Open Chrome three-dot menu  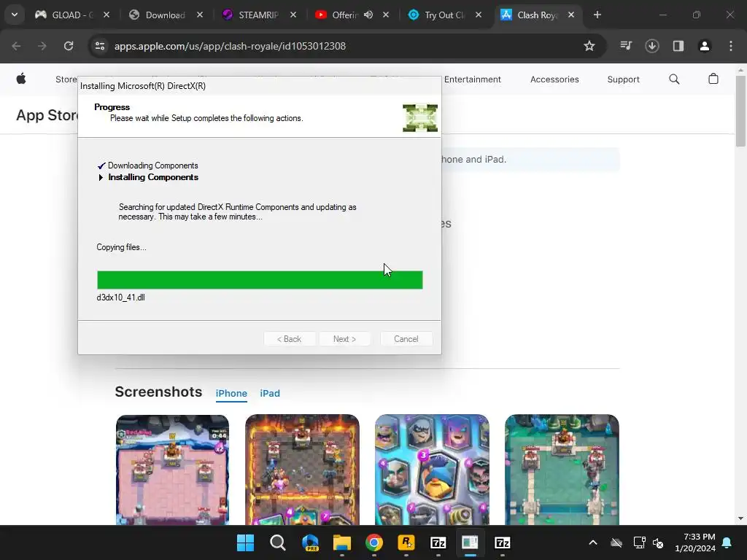pyautogui.click(x=731, y=46)
